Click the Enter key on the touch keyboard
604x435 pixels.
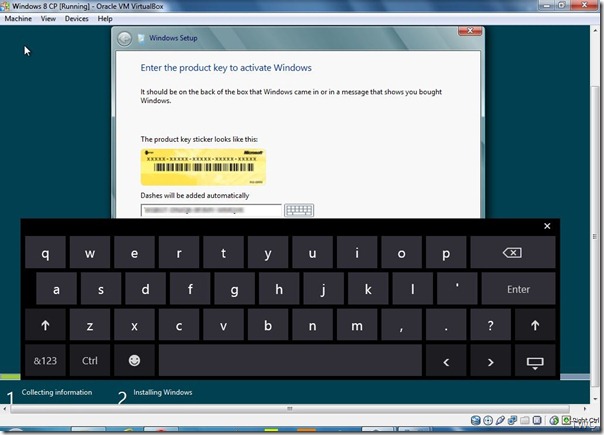click(518, 289)
